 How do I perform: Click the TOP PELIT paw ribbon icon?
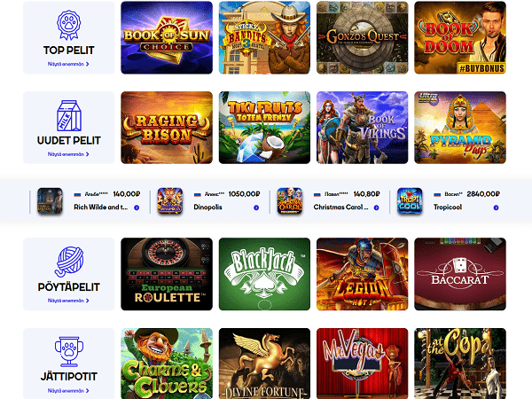click(68, 25)
